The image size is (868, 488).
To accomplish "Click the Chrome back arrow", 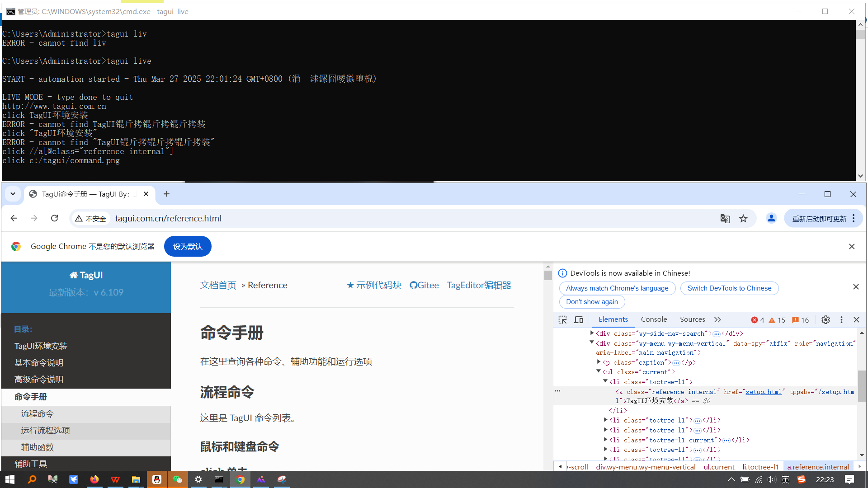I will click(14, 218).
